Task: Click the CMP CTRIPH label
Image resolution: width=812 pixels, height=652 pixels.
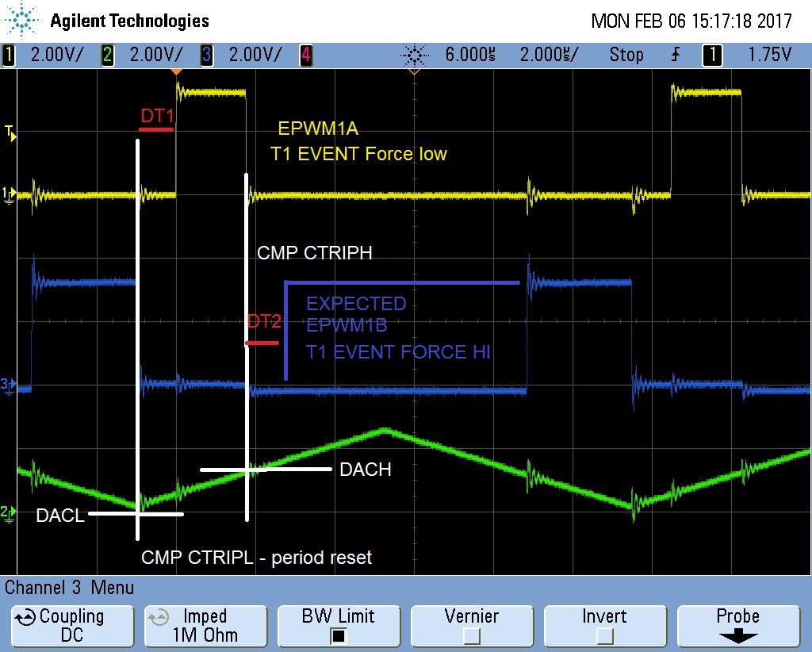Action: (x=315, y=253)
